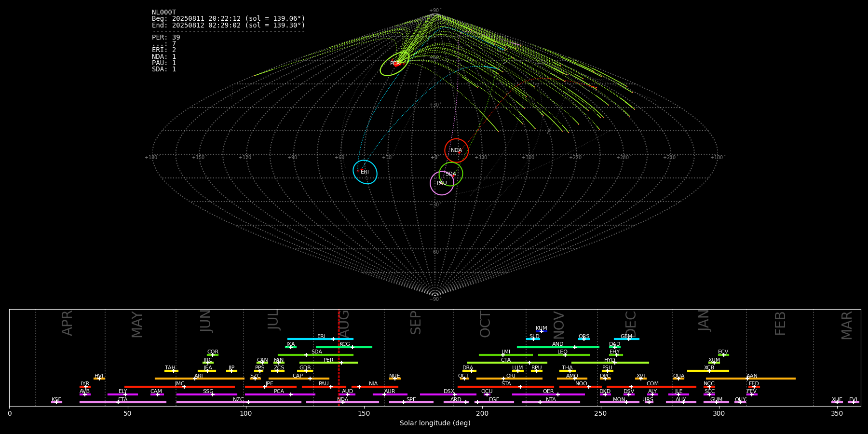Viewport: 868px width, 434px height.
Task: Click the AAN shower bar in timeline
Action: [751, 379]
